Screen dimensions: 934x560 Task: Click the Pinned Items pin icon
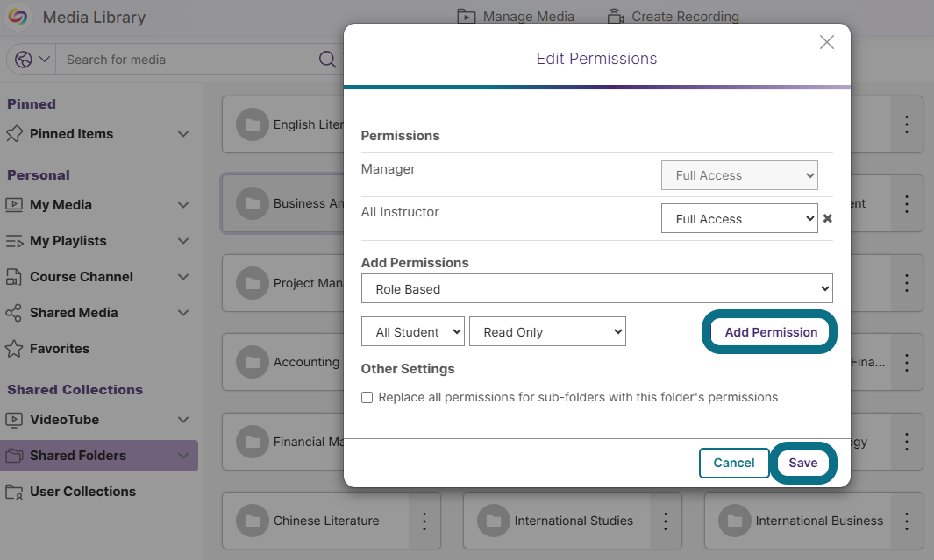click(x=14, y=134)
